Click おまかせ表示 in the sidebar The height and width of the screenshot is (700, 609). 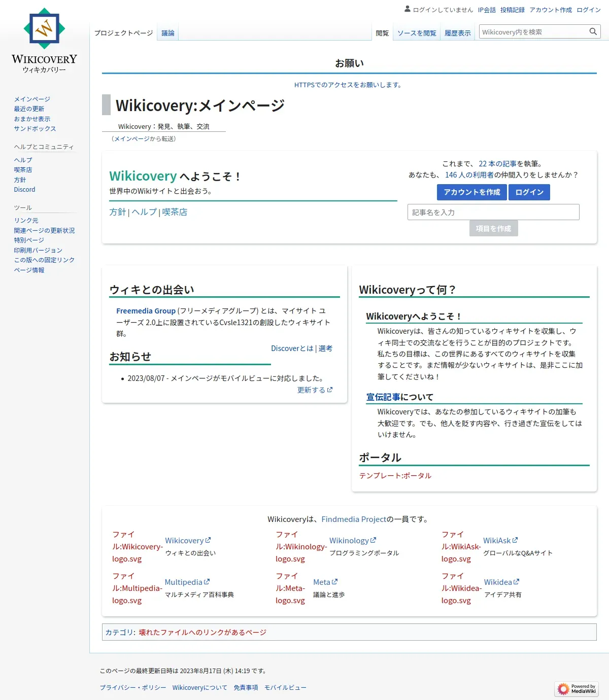coord(32,119)
